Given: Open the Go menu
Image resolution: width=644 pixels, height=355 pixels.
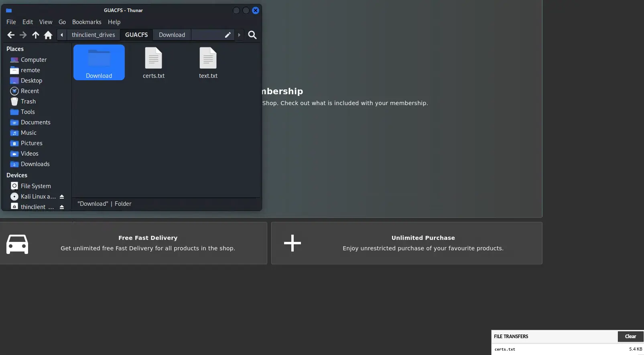Looking at the screenshot, I should click(x=62, y=22).
